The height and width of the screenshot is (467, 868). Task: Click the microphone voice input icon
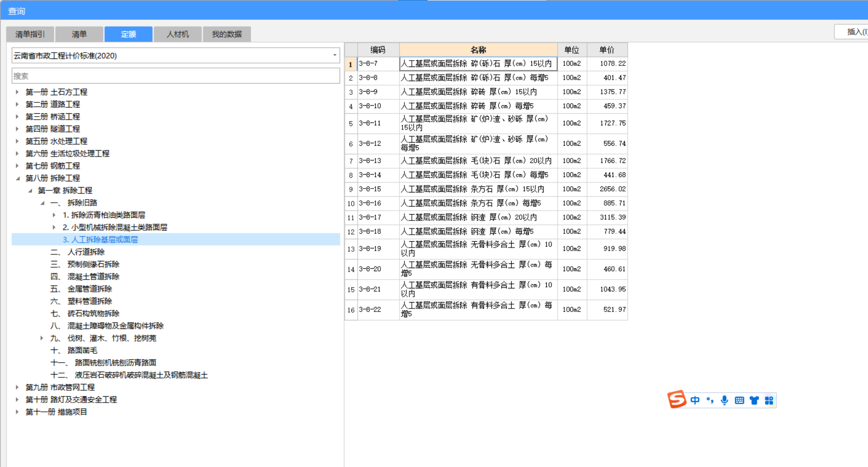pyautogui.click(x=724, y=401)
